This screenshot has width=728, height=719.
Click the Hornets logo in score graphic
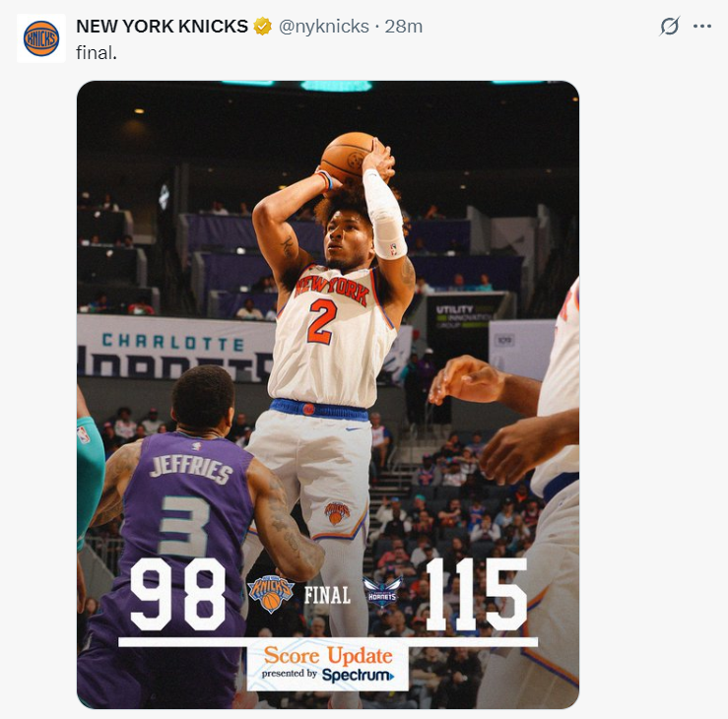click(x=382, y=593)
